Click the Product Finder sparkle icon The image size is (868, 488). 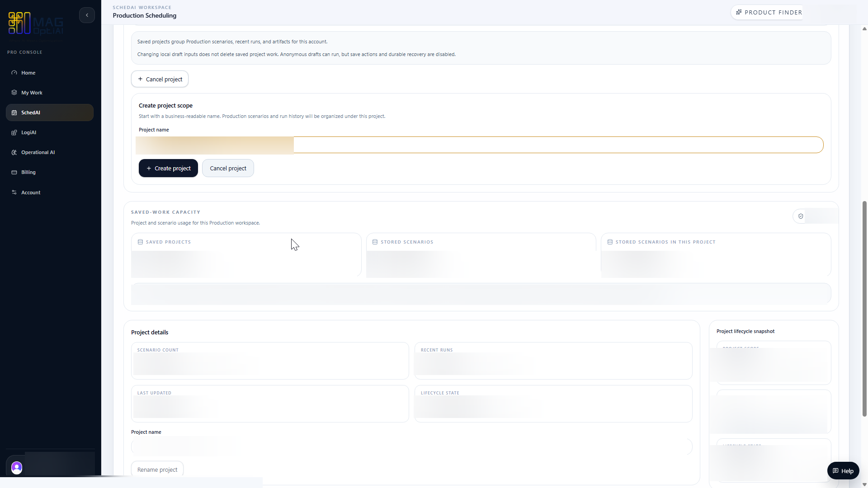[739, 12]
